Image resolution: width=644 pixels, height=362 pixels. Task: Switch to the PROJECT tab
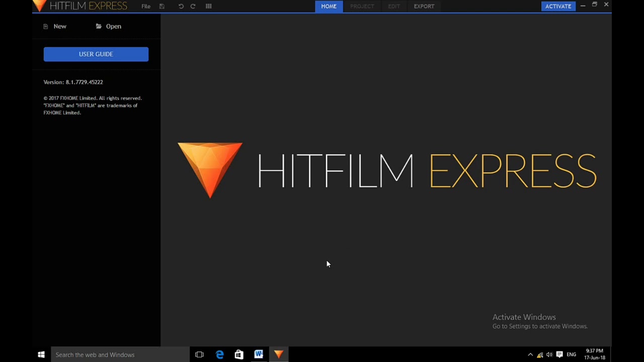362,6
